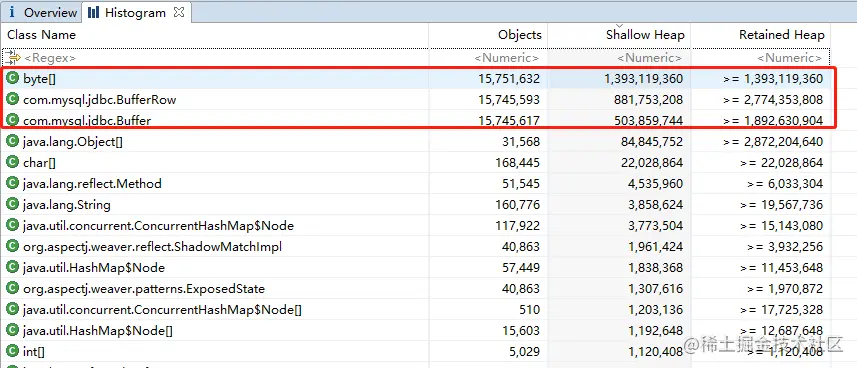Screen dimensions: 857x368
Task: Click the retained heap value >= 19,567,736
Action: point(782,205)
